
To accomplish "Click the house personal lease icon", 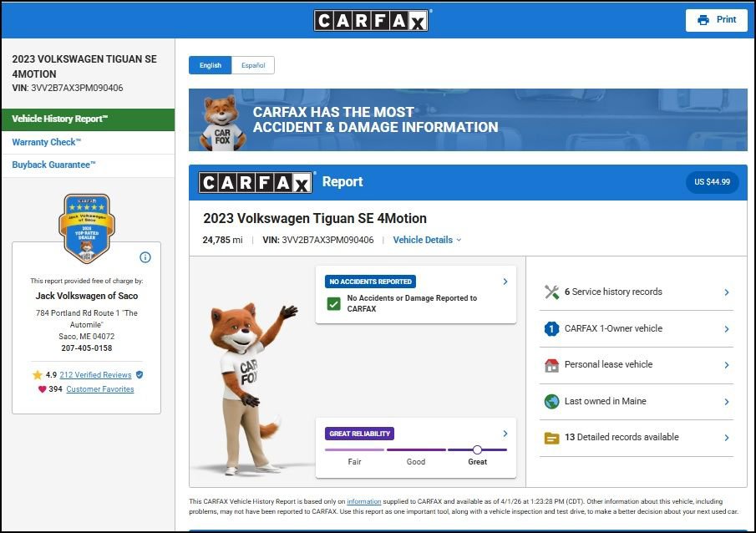I will coord(551,365).
